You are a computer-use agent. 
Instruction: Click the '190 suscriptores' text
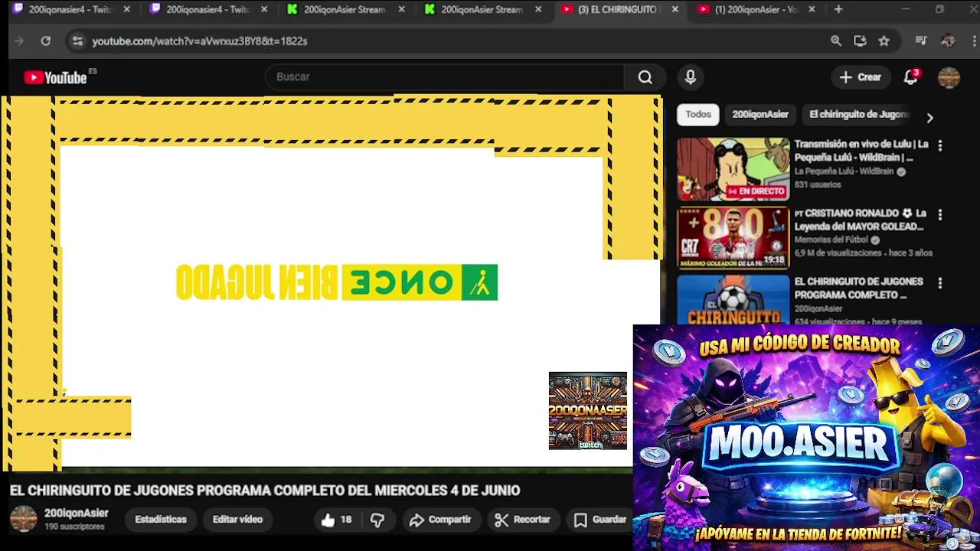click(x=74, y=527)
